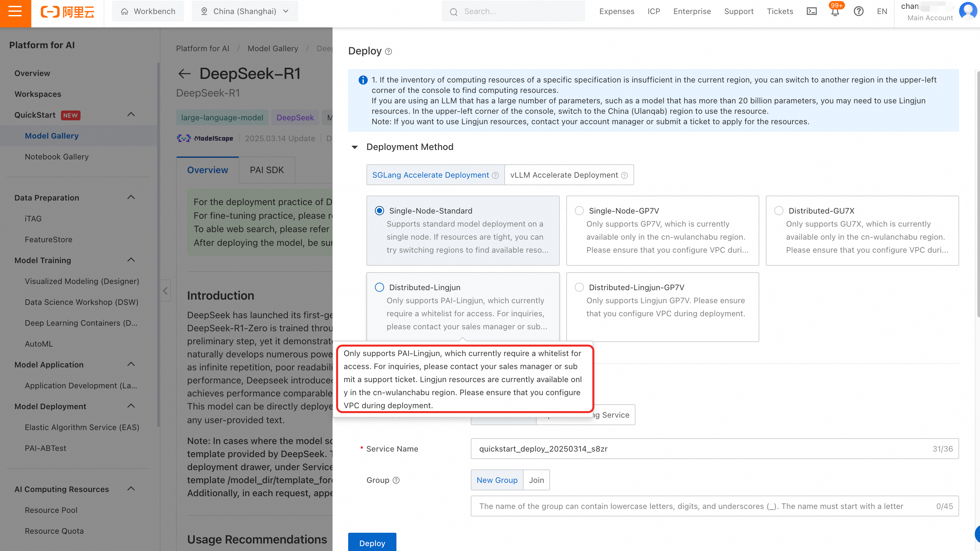Open FeatureStore in the sidebar
980x551 pixels.
point(48,240)
